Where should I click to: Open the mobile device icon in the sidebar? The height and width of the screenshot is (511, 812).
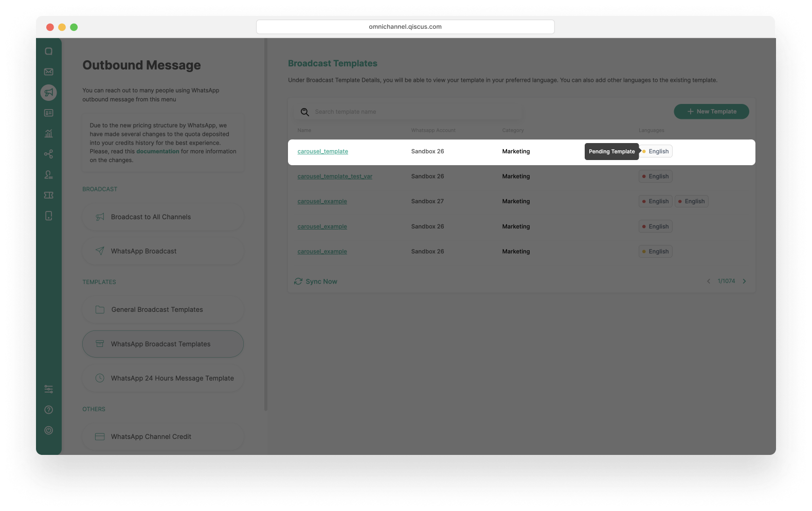coord(48,216)
